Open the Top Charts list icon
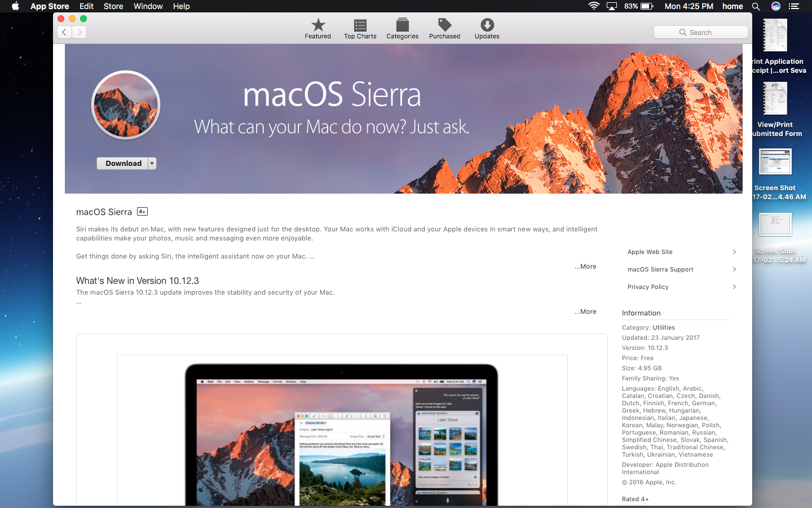Viewport: 812px width, 508px height. pos(360,25)
